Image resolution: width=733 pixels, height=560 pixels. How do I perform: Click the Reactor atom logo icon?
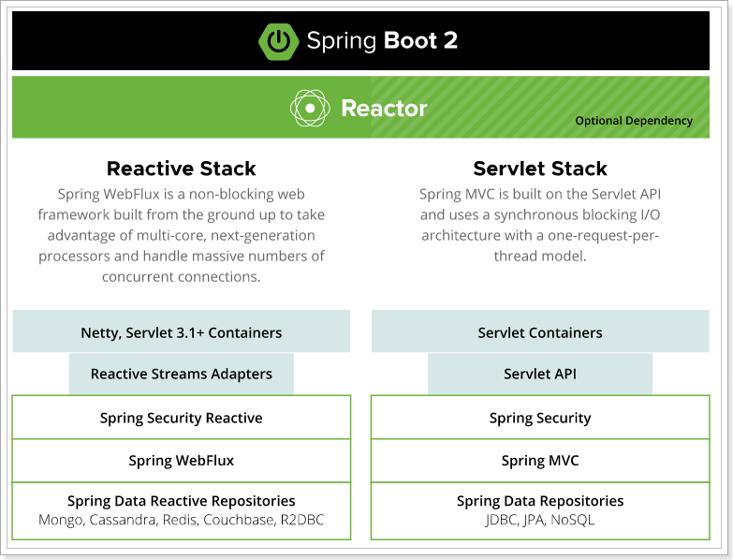[310, 108]
